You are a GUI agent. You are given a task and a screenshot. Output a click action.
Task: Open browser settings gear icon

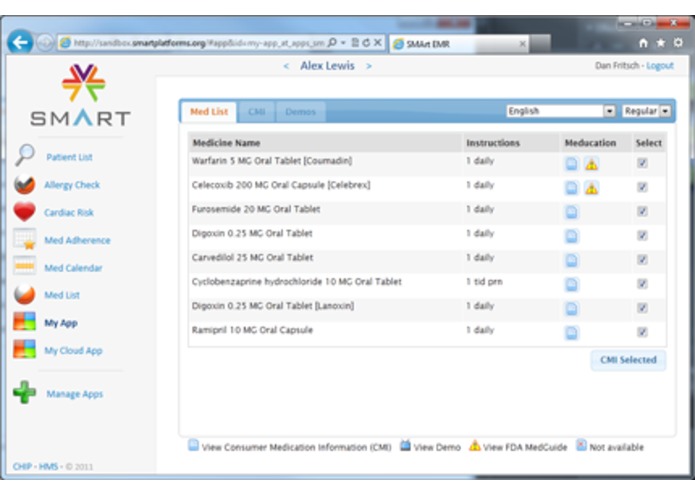pos(678,43)
